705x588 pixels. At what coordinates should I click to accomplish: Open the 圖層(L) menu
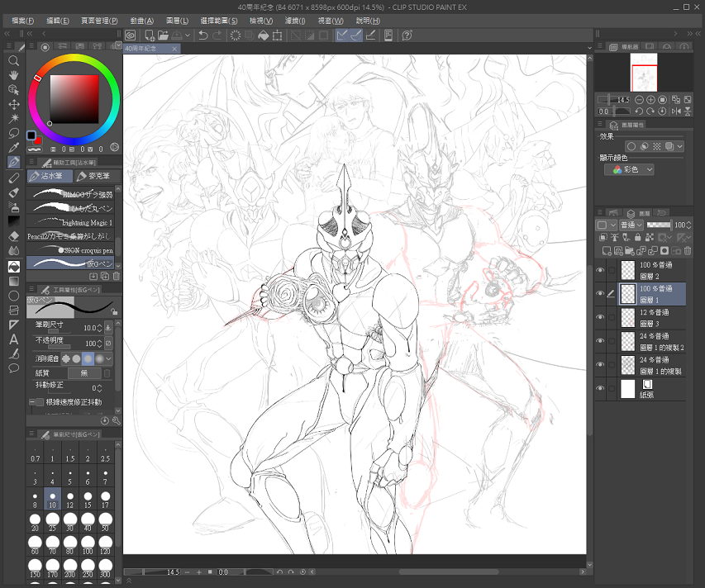177,21
